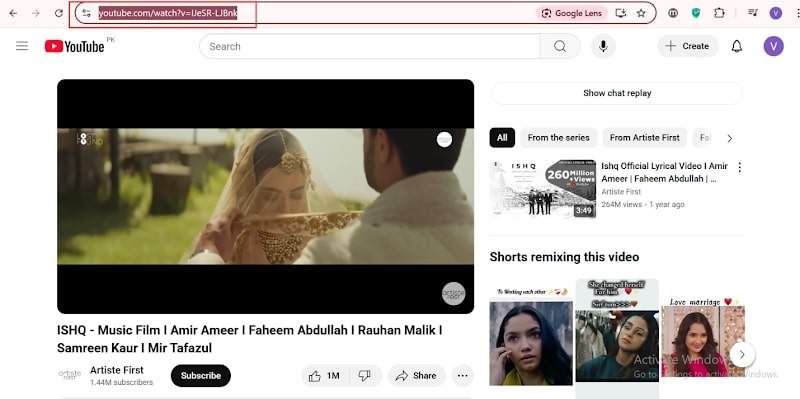Open YouTube notifications bell
This screenshot has width=800, height=399.
737,46
